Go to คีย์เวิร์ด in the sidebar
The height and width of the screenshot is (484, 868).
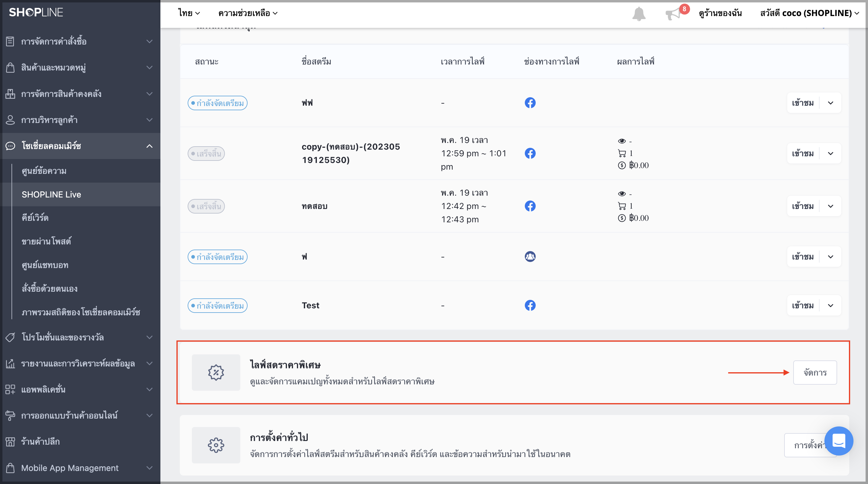coord(35,218)
